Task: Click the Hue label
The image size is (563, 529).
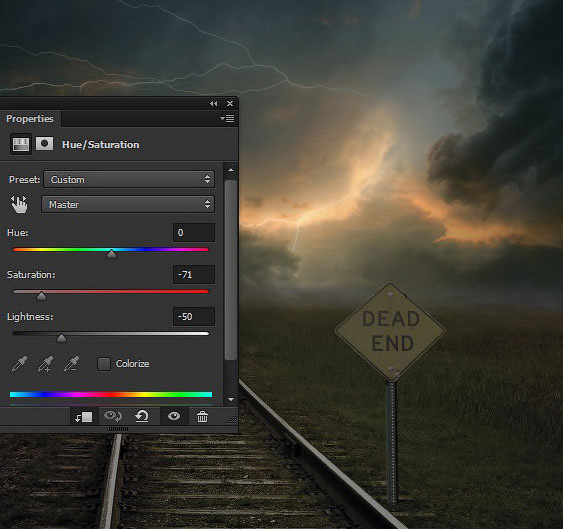Action: [18, 233]
